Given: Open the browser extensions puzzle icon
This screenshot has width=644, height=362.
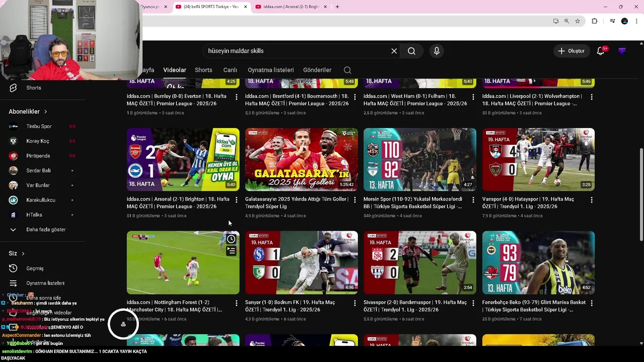Looking at the screenshot, I should (594, 21).
